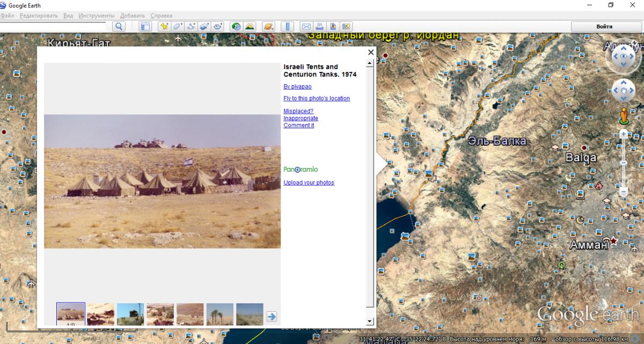Image resolution: width=644 pixels, height=344 pixels.
Task: Click the orange Street View pegman
Action: [x=623, y=114]
